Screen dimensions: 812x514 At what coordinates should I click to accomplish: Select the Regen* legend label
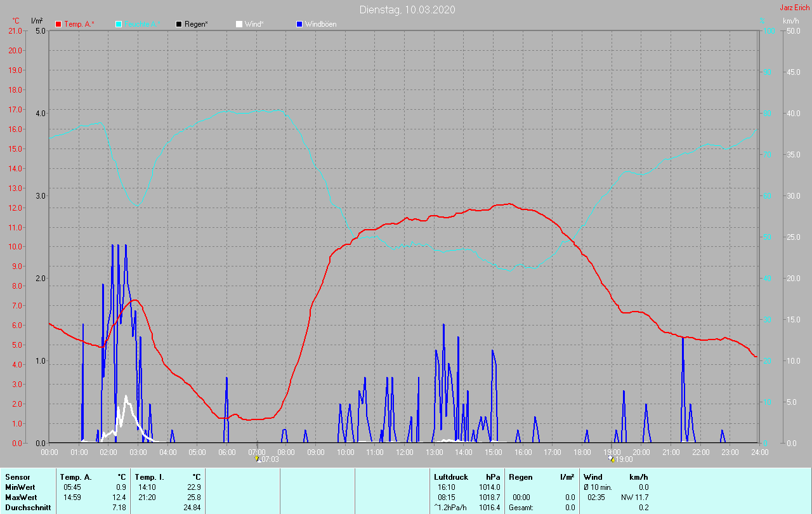(197, 24)
